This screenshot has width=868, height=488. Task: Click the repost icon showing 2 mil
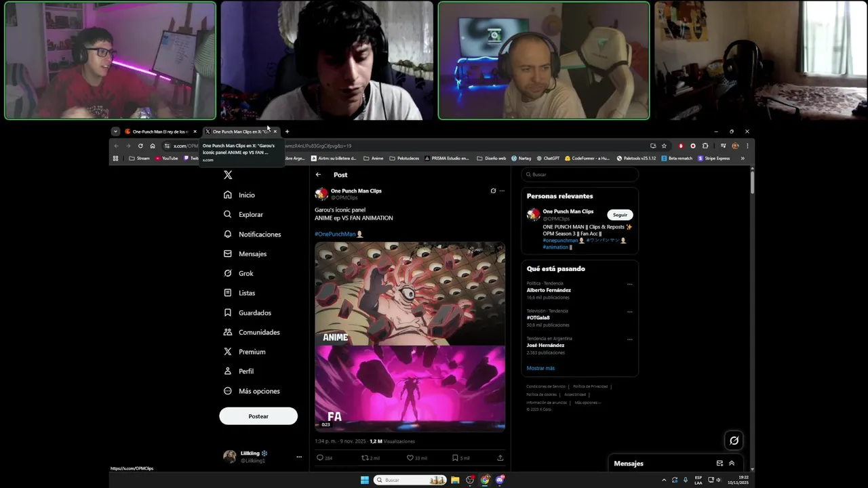pos(365,457)
